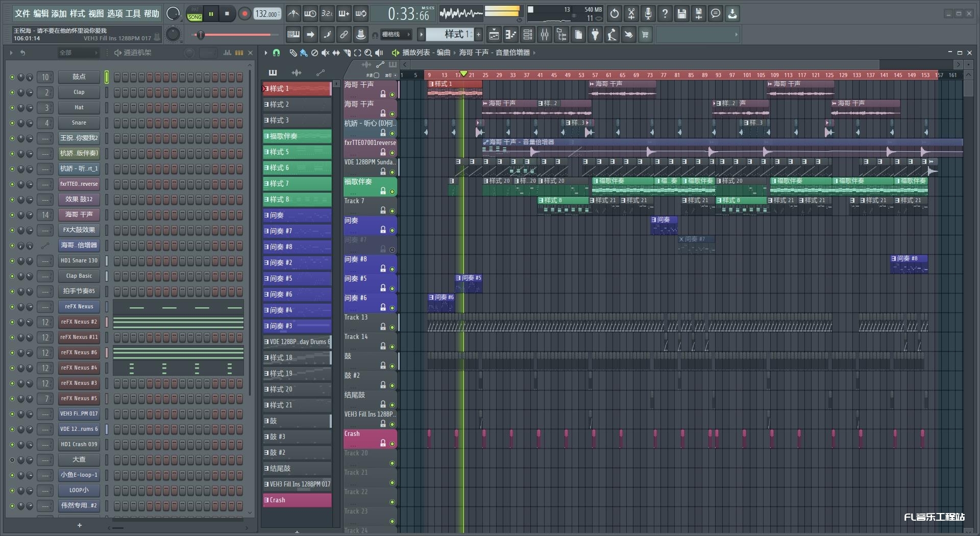Open the 文件 menu
The height and width of the screenshot is (536, 980).
click(22, 14)
